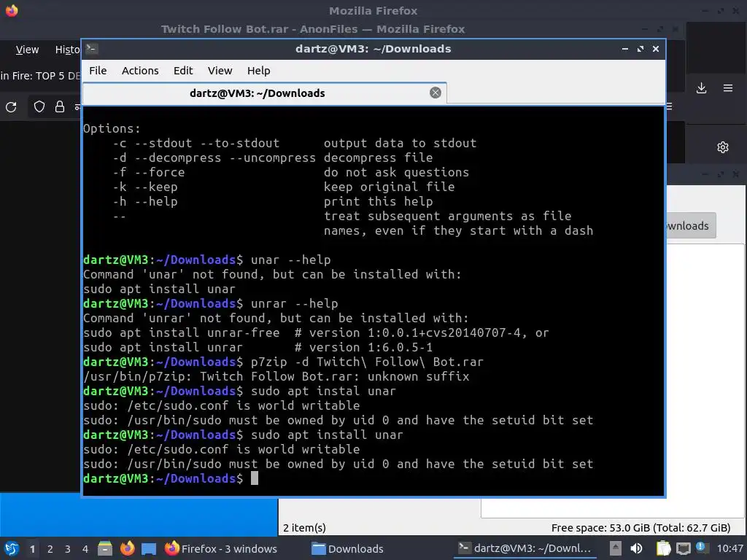
Task: Click the Firefox site security padlock icon
Action: point(60,106)
